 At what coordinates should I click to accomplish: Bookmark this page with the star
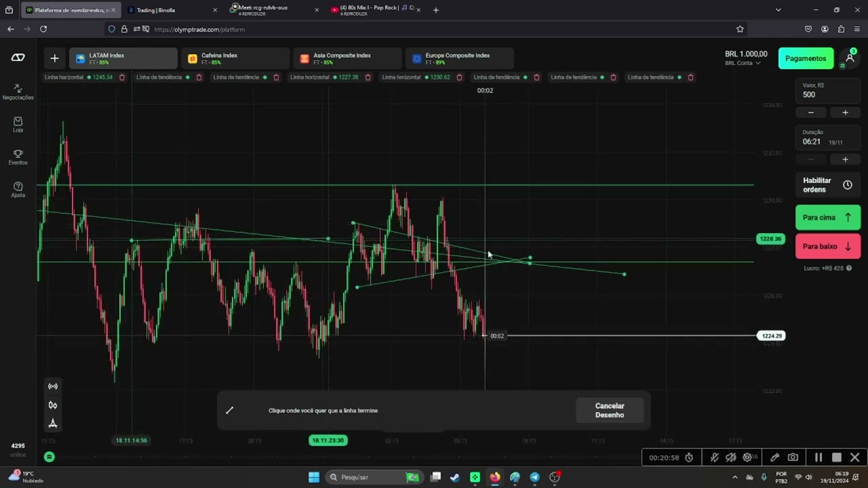(740, 29)
